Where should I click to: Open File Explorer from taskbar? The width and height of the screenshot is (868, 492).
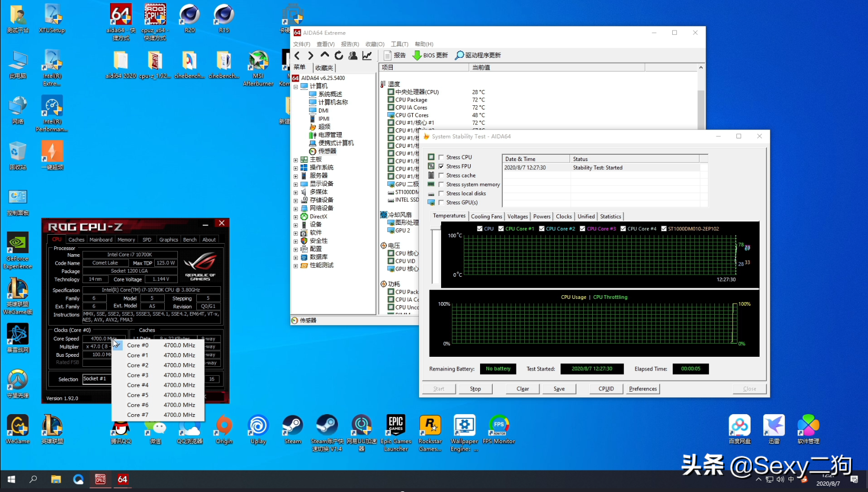point(56,479)
